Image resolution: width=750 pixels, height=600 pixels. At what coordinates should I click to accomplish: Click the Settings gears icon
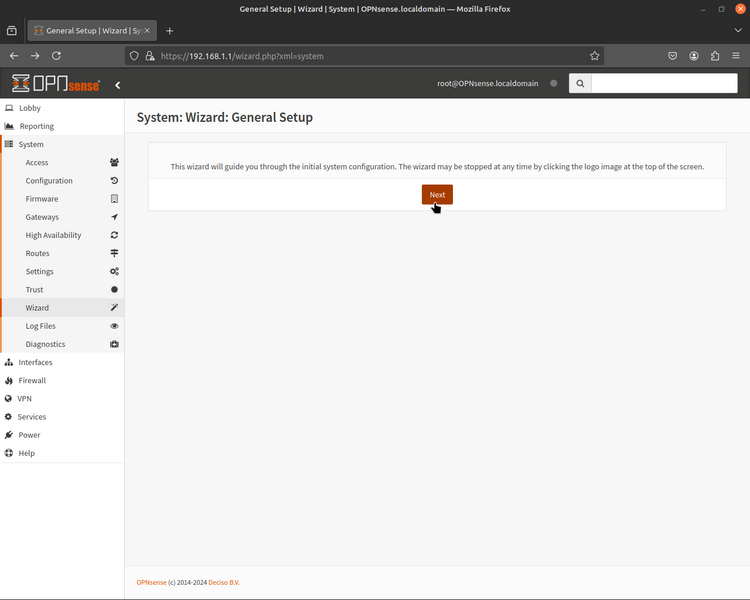114,272
